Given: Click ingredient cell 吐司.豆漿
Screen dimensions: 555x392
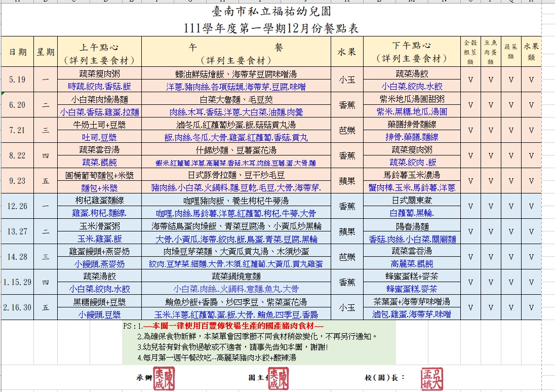Looking at the screenshot, I should coord(99,137).
